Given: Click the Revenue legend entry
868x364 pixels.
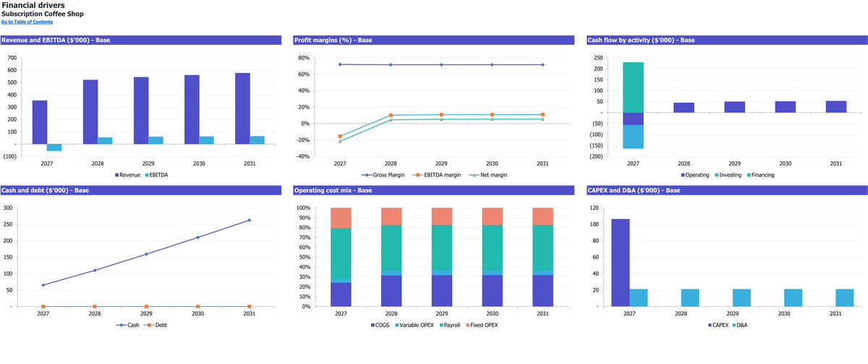Looking at the screenshot, I should [127, 175].
